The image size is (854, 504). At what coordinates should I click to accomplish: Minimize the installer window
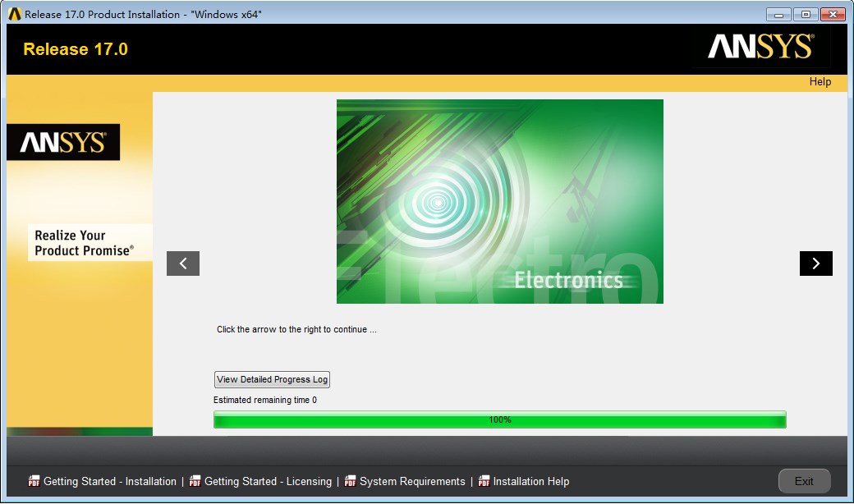coord(778,15)
